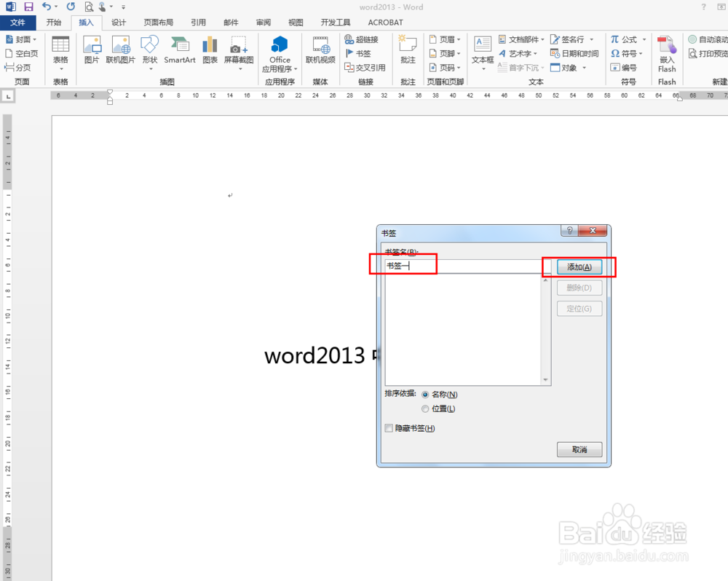
Task: Insert a page break (分页)
Action: pyautogui.click(x=17, y=67)
